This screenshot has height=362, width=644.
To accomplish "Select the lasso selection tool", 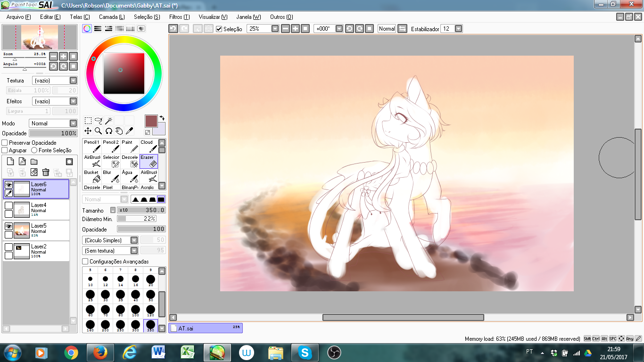I will 99,121.
